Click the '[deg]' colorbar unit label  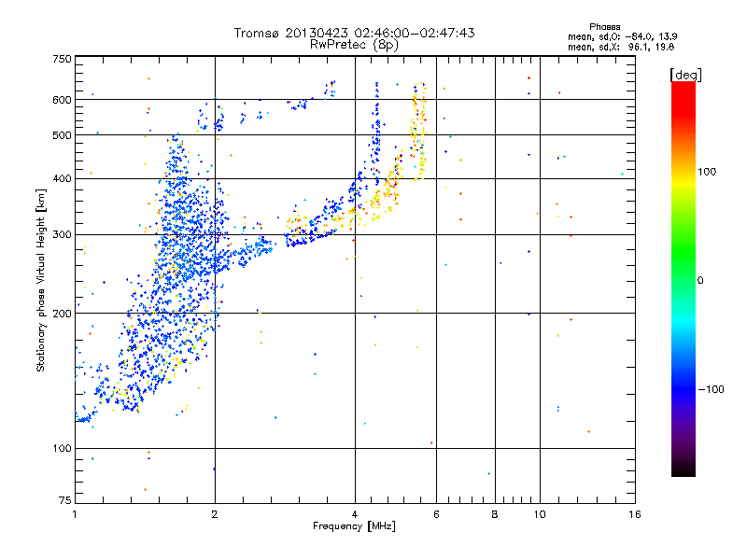685,75
